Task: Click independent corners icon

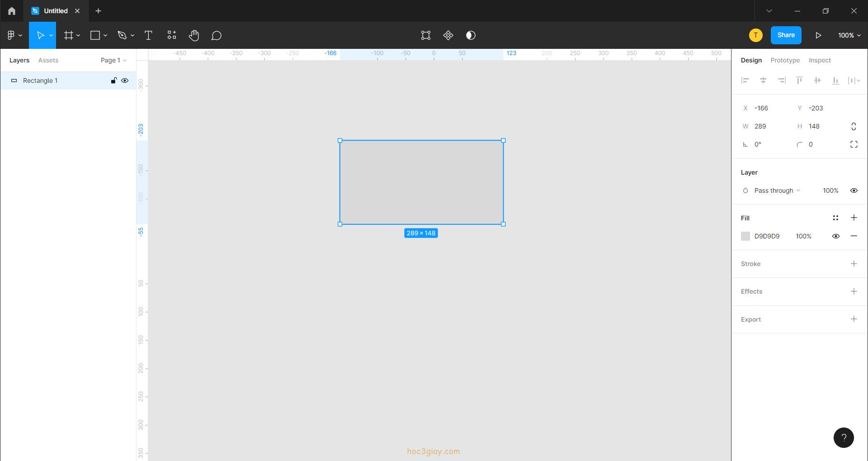Action: coord(854,144)
